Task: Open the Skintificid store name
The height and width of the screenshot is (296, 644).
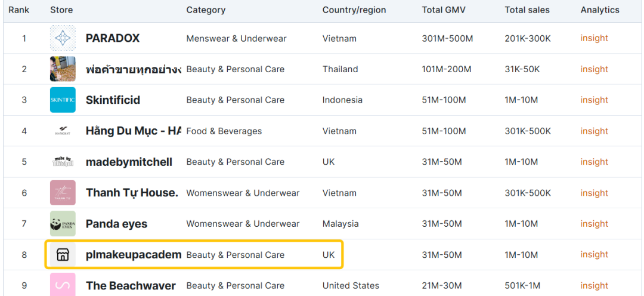Action: (113, 100)
